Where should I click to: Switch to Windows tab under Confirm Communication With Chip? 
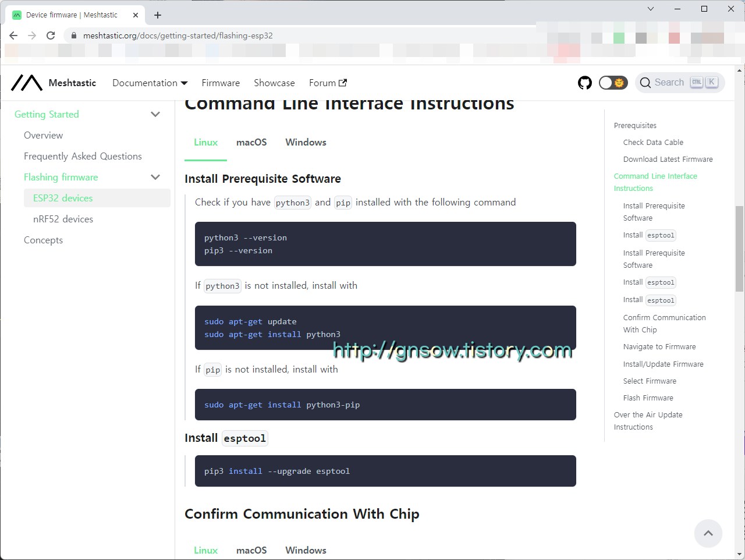306,550
